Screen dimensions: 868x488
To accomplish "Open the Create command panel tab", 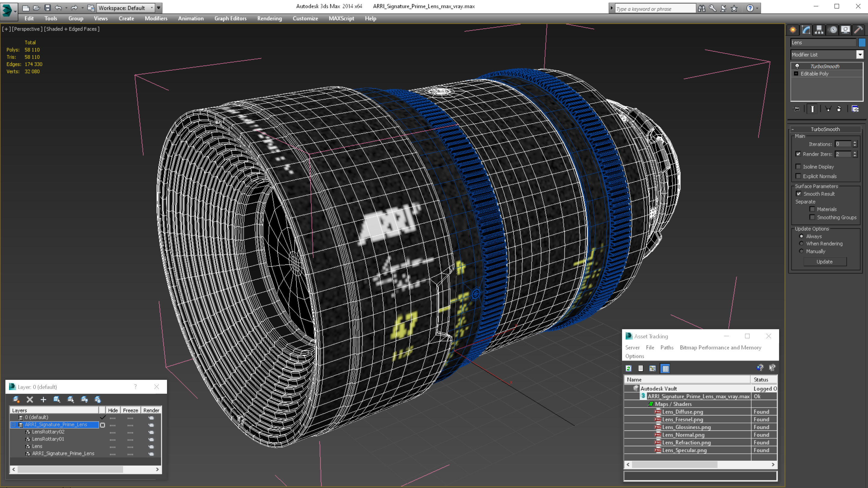I will [x=793, y=30].
